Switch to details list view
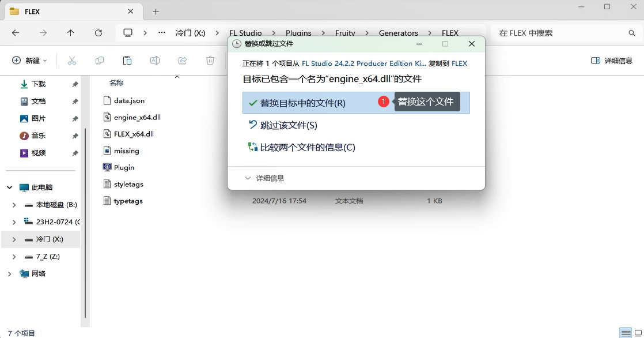 (626, 333)
